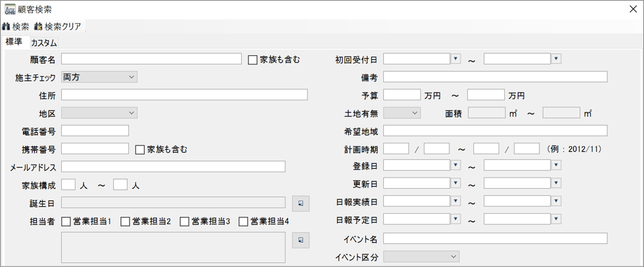
Task: Click the イベント名 input field
Action: point(495,238)
